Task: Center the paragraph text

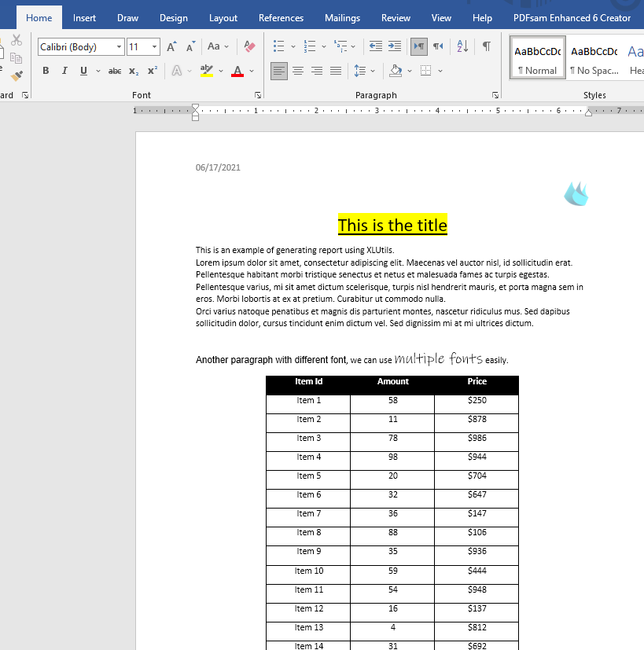Action: 298,71
